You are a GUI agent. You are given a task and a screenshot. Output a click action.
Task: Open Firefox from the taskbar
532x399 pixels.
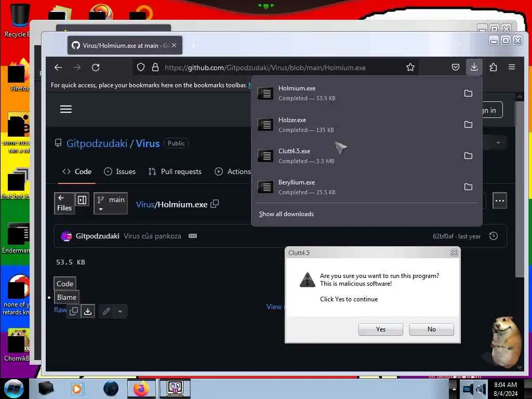[x=141, y=389]
